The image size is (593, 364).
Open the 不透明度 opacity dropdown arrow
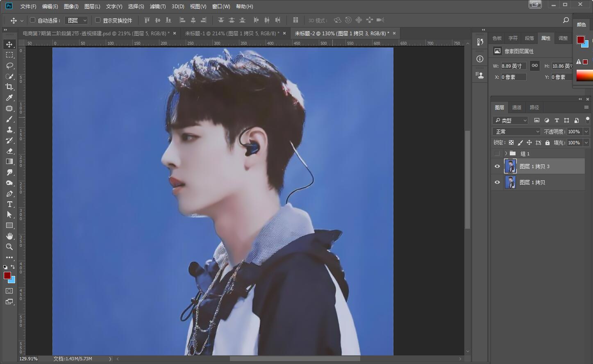[586, 132]
